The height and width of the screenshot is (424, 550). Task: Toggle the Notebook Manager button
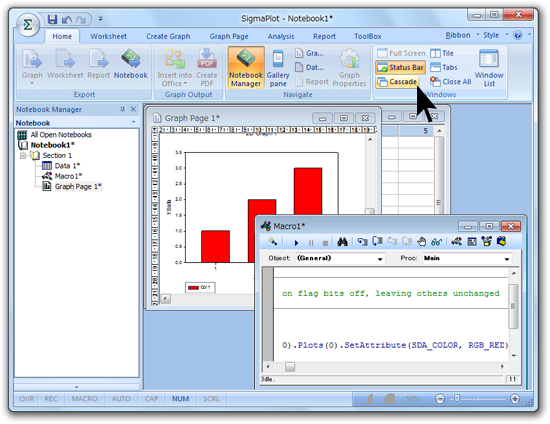tap(246, 67)
